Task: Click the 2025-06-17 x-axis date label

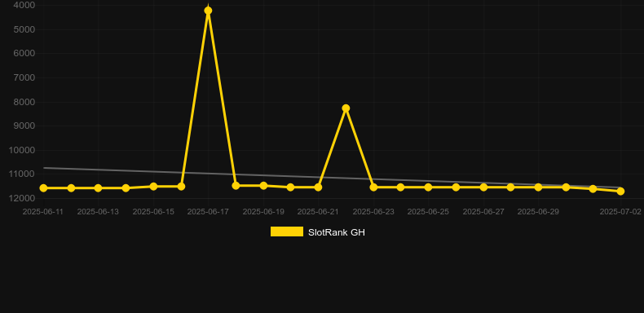Action: coord(208,212)
